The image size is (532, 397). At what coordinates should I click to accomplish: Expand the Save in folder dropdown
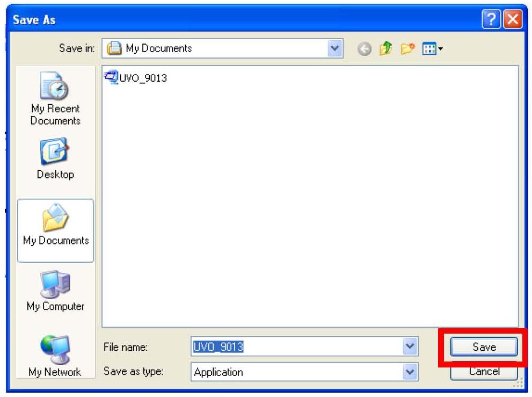coord(336,49)
